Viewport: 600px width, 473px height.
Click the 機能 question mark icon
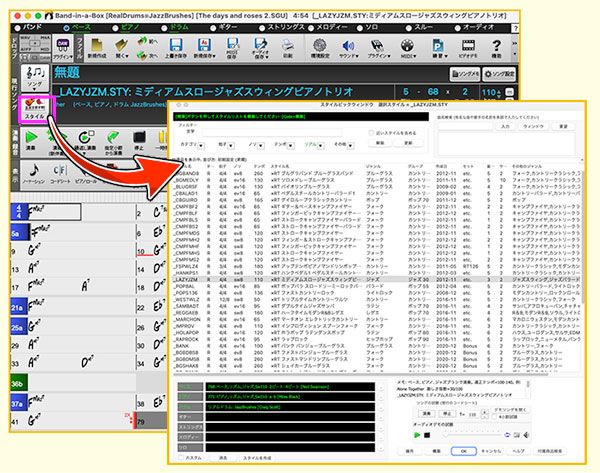point(496,48)
